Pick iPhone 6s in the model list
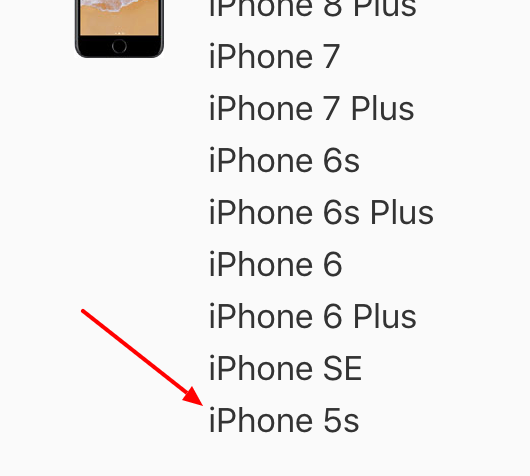 click(284, 161)
